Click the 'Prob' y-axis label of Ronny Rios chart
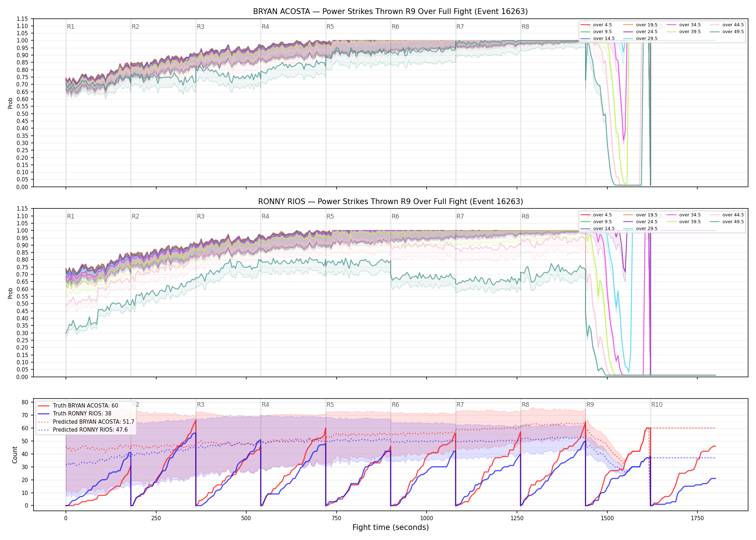The image size is (756, 540). [10, 293]
